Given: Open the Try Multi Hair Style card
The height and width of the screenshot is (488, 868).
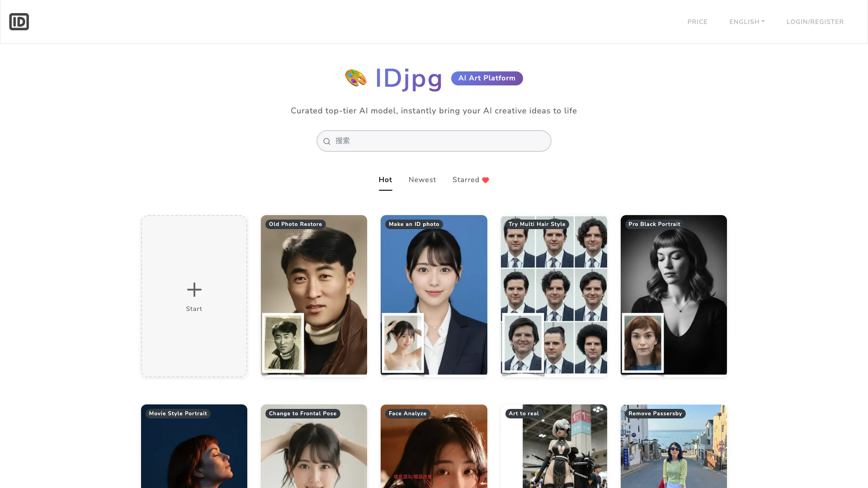Looking at the screenshot, I should [554, 295].
